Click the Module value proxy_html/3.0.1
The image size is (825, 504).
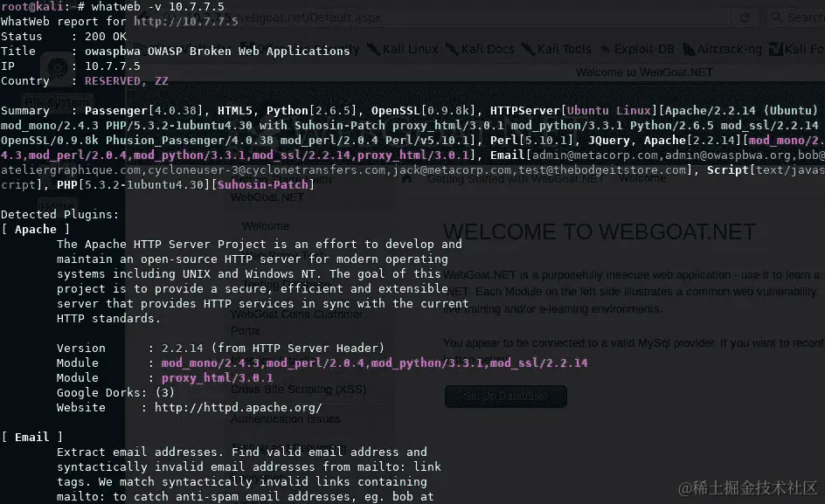click(x=218, y=377)
